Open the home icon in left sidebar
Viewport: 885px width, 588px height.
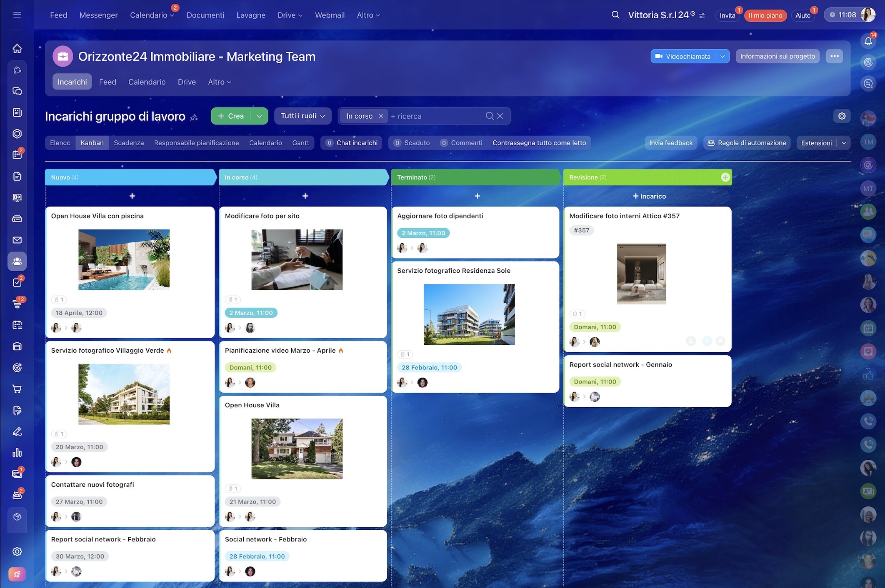(17, 49)
